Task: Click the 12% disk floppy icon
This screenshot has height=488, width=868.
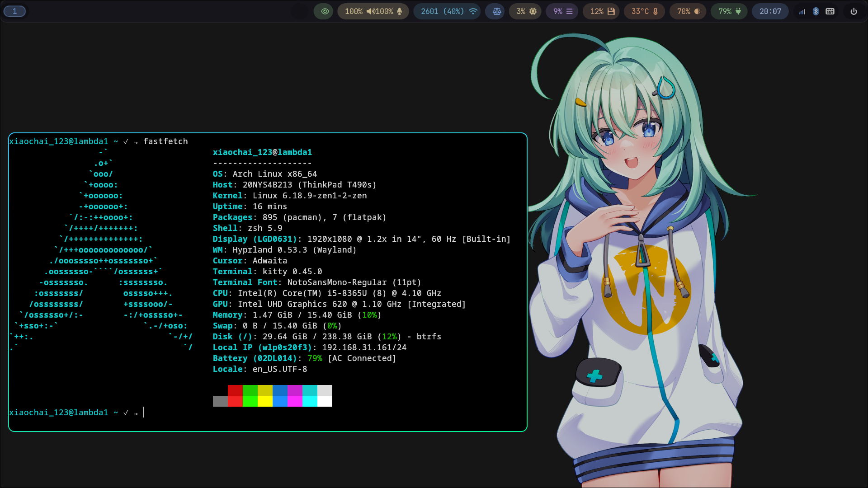Action: (x=611, y=11)
